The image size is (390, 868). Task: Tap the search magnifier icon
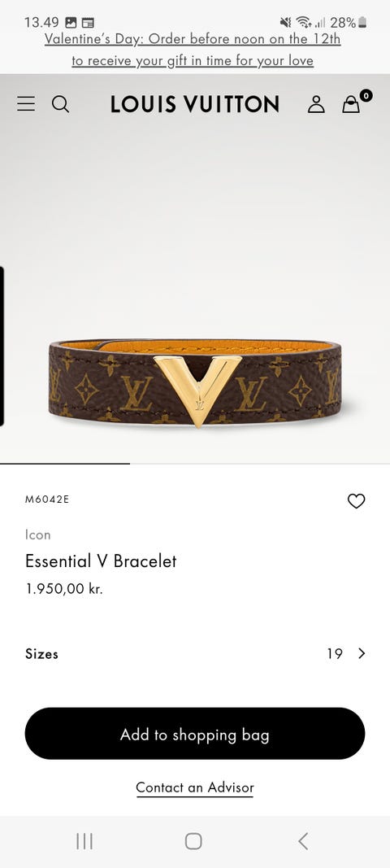pyautogui.click(x=61, y=104)
